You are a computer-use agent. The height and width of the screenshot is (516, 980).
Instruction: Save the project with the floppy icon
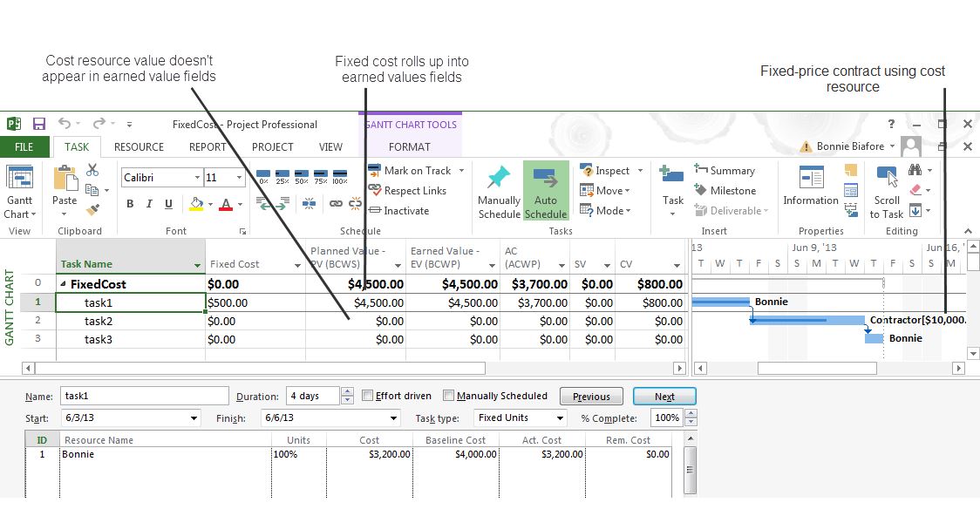(39, 124)
